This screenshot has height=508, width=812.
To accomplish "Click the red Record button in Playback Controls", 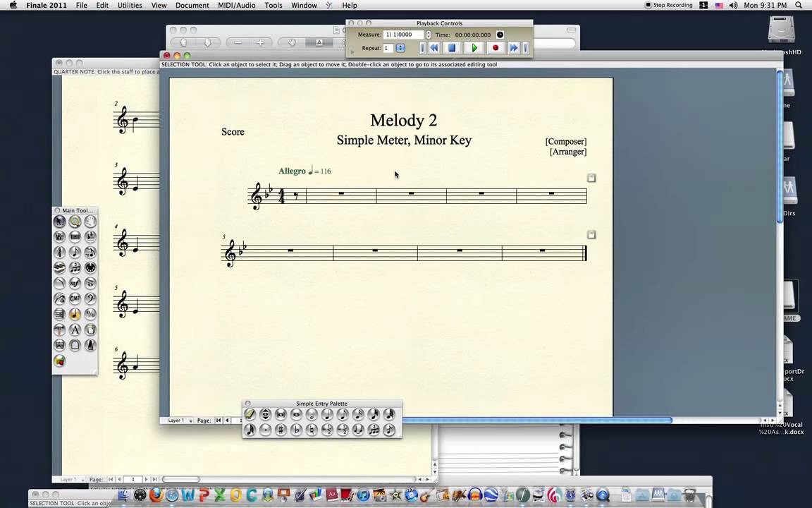I will click(496, 48).
